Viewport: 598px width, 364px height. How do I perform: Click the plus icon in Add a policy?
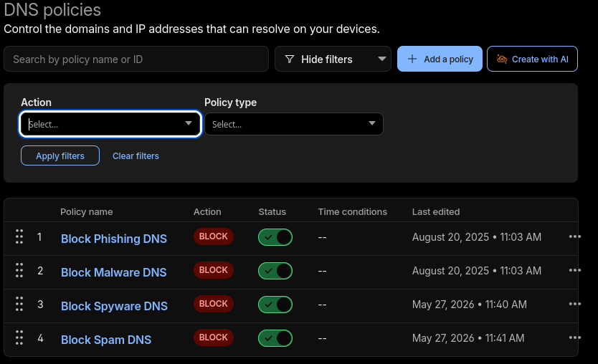[412, 59]
